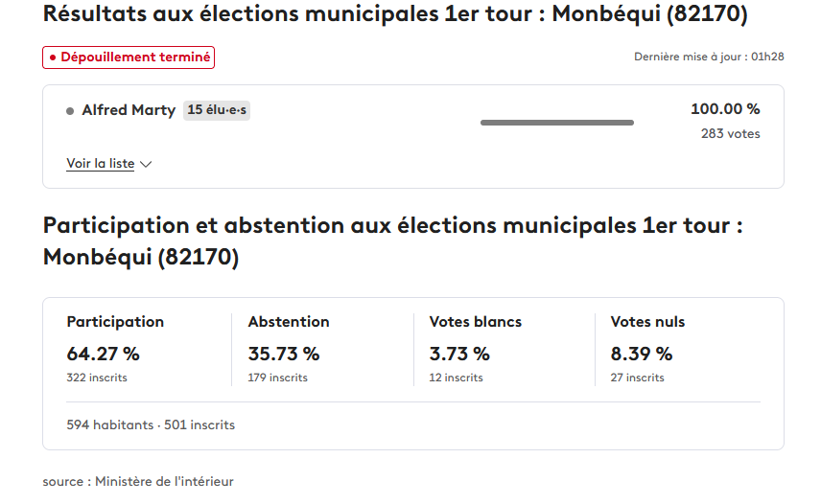This screenshot has height=504, width=821.
Task: Click the Résultats aux élections municipales heading
Action: 395,15
